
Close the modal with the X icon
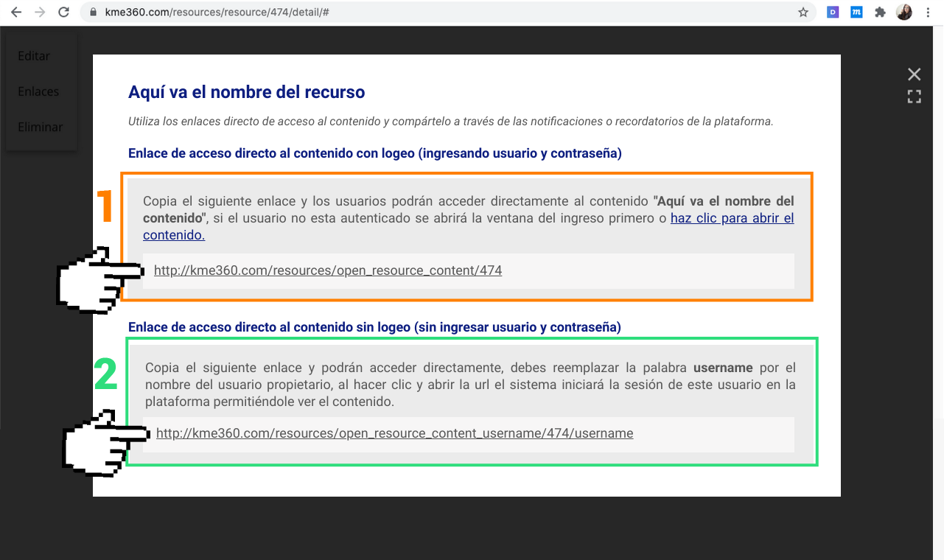coord(915,74)
